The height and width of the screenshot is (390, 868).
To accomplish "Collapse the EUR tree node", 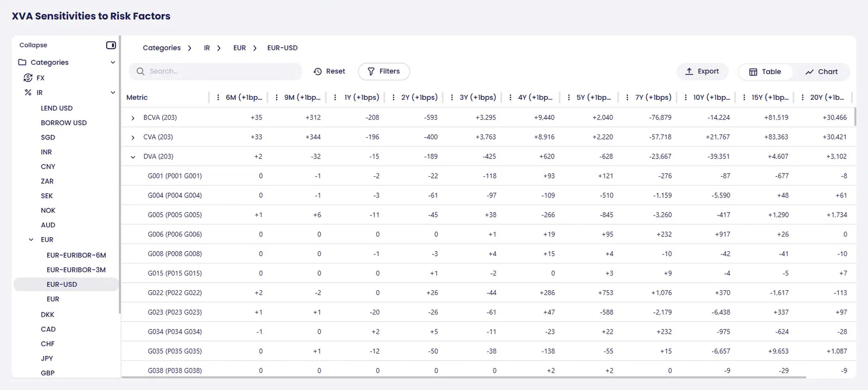I will coord(31,240).
